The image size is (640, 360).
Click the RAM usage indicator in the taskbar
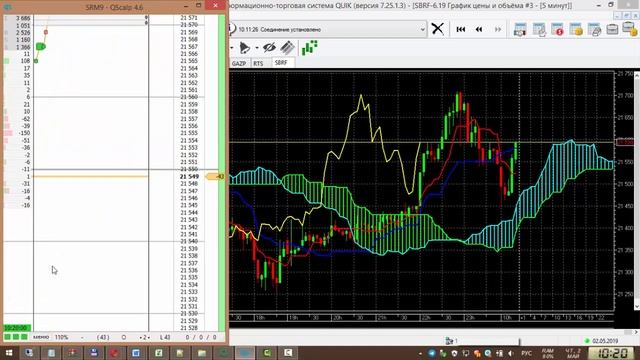coord(548,353)
